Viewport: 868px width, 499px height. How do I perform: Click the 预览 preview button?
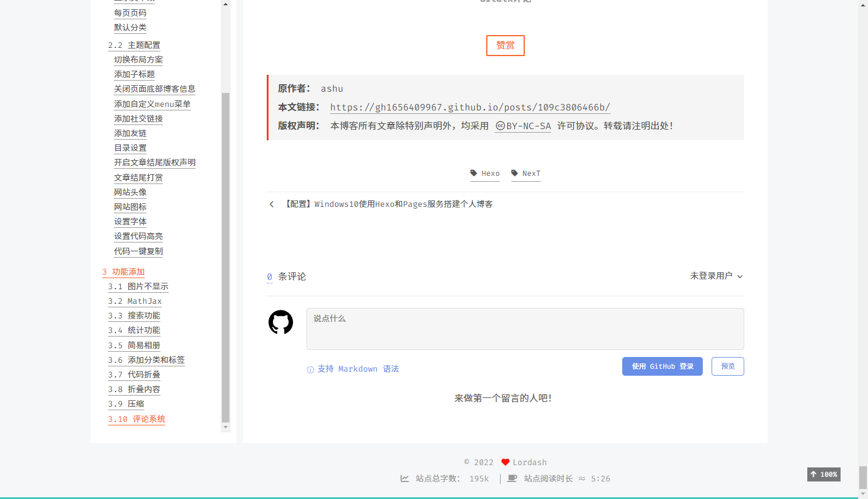pyautogui.click(x=727, y=366)
